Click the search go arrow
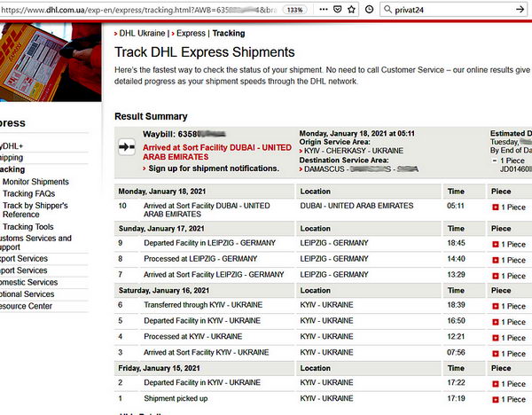 click(x=520, y=10)
